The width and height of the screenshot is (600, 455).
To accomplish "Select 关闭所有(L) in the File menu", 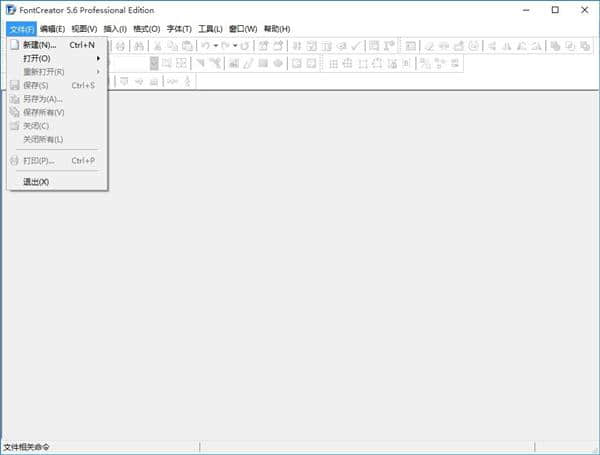I will (x=43, y=139).
